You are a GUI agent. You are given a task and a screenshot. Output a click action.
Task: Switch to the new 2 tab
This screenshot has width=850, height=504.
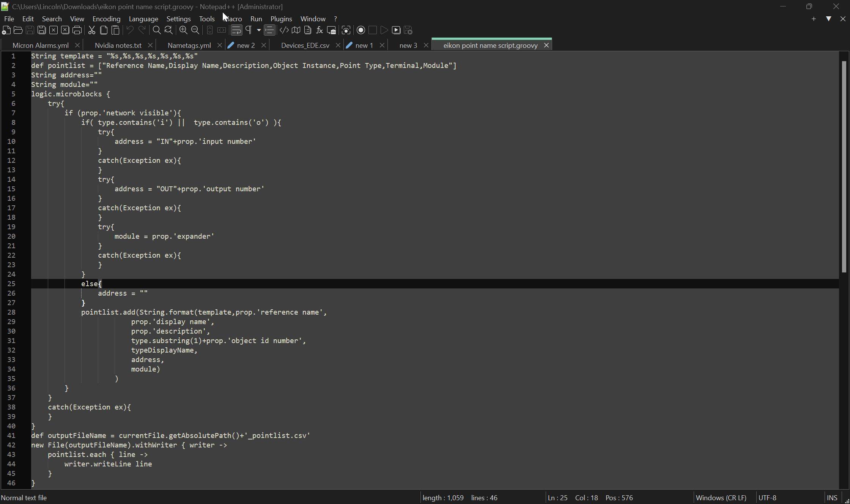pyautogui.click(x=246, y=45)
